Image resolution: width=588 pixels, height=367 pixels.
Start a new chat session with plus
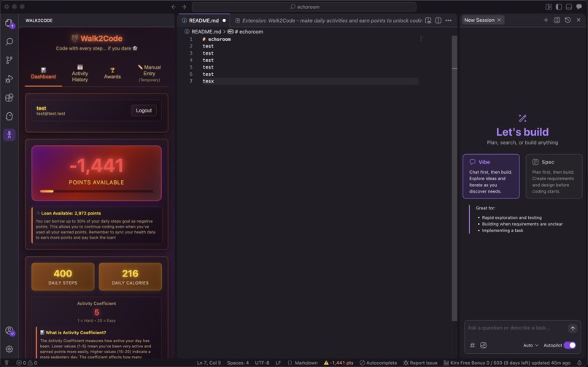click(x=546, y=20)
